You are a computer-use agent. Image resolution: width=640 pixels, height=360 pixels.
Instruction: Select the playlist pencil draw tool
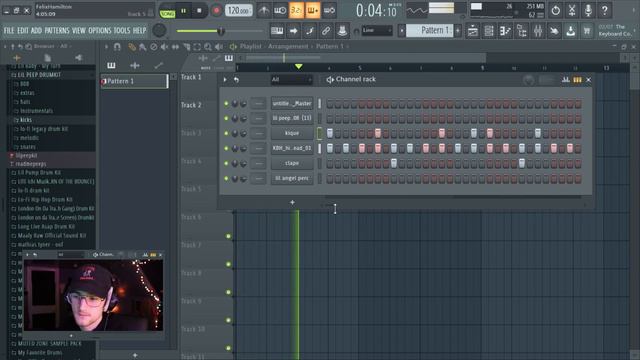(x=131, y=47)
